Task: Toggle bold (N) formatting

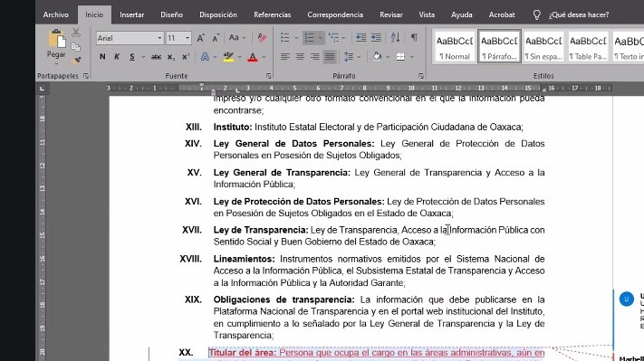Action: 102,57
